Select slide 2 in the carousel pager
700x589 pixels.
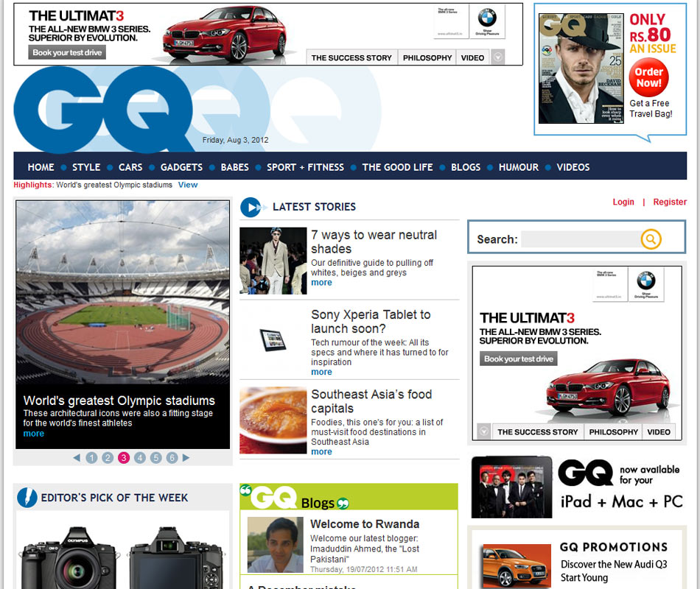[108, 457]
